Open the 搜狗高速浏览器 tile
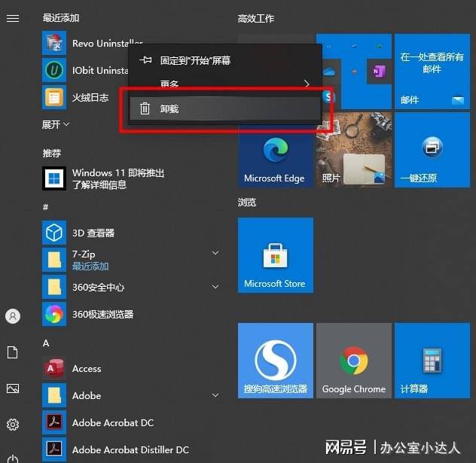 pos(276,361)
